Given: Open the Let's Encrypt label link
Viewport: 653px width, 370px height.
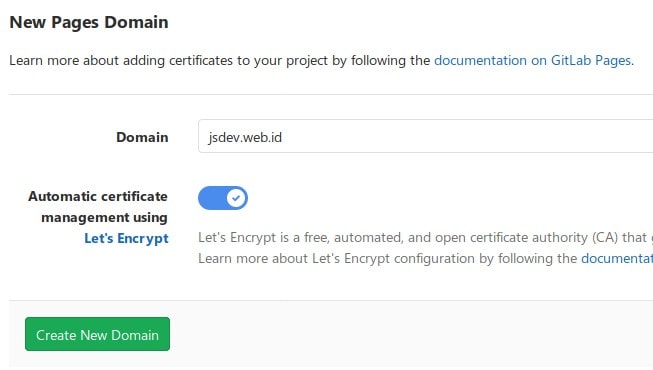Looking at the screenshot, I should click(126, 238).
